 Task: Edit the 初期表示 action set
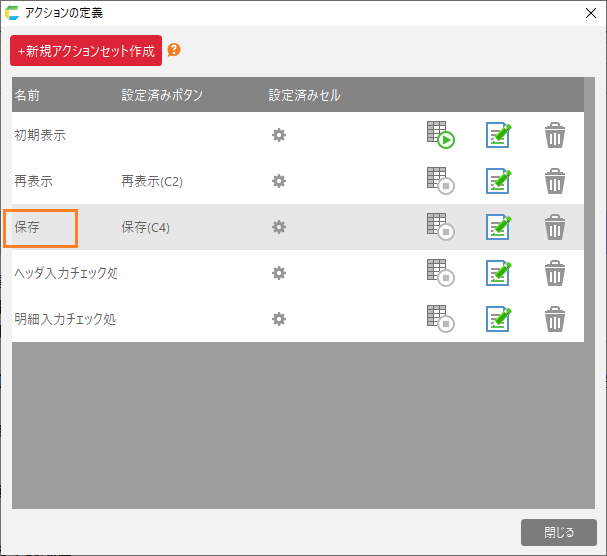click(x=498, y=135)
